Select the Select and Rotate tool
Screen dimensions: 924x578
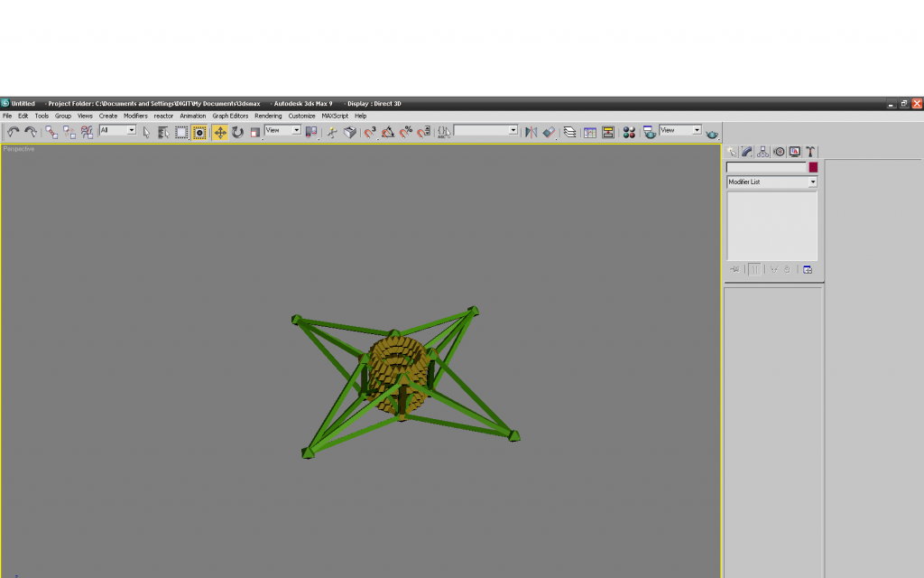click(x=237, y=132)
